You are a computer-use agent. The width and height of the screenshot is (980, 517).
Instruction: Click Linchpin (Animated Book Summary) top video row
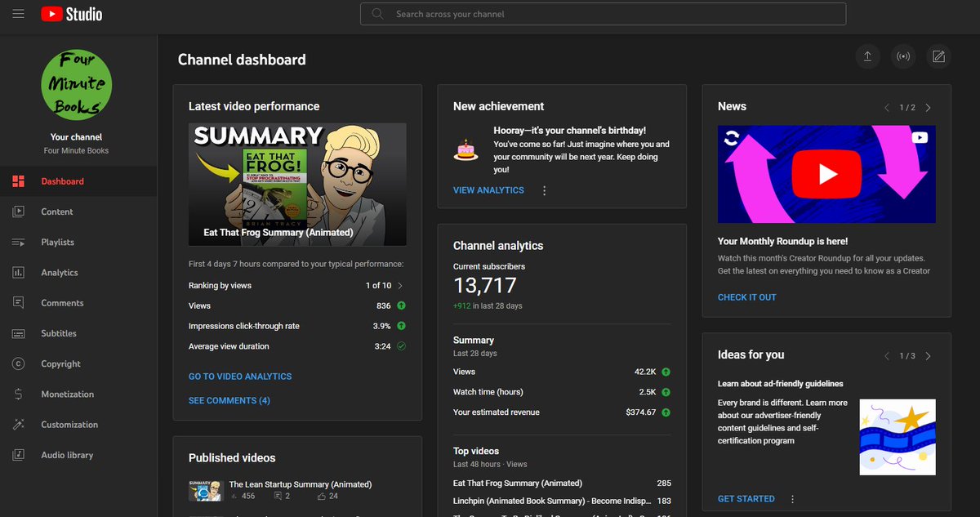pyautogui.click(x=562, y=501)
